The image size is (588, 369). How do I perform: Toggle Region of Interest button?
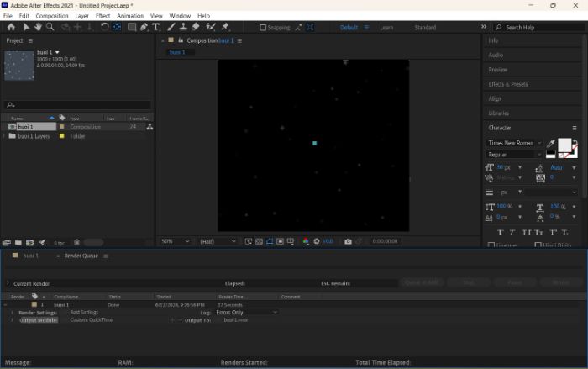tap(280, 241)
